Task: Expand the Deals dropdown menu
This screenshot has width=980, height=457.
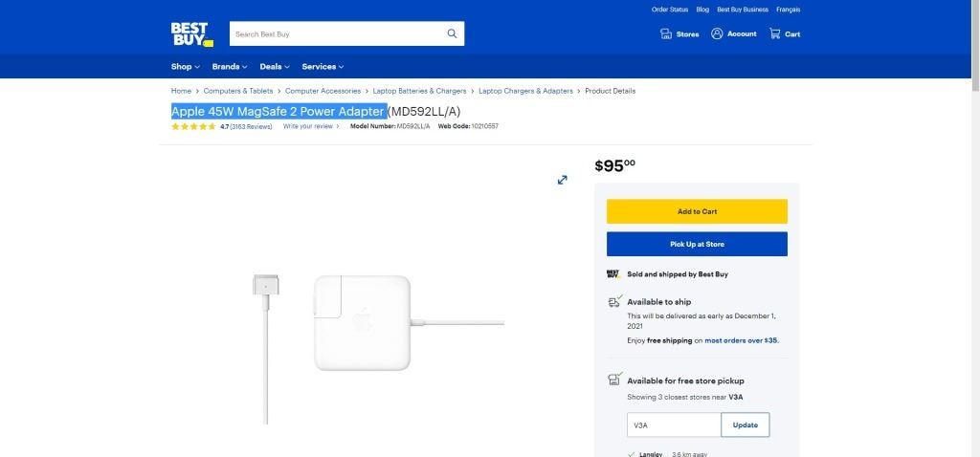Action: (275, 67)
